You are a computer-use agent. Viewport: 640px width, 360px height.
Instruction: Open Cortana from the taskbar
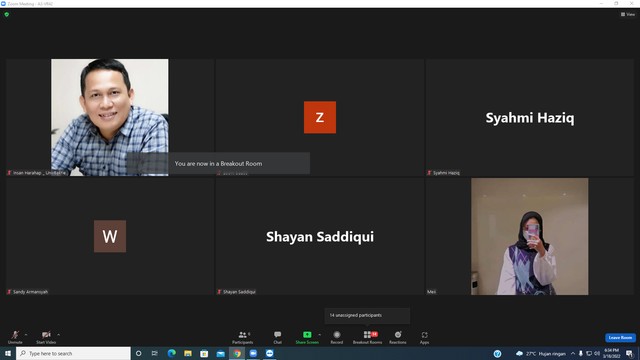click(138, 353)
